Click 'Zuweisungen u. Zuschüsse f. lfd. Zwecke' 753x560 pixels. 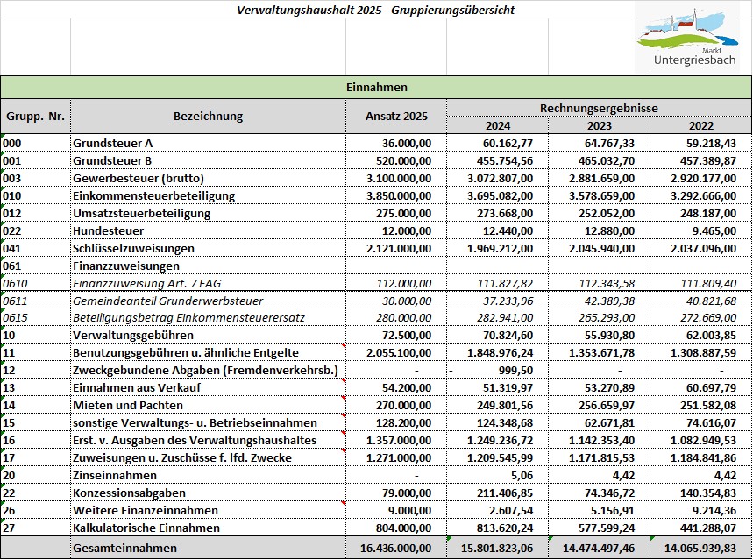[182, 458]
